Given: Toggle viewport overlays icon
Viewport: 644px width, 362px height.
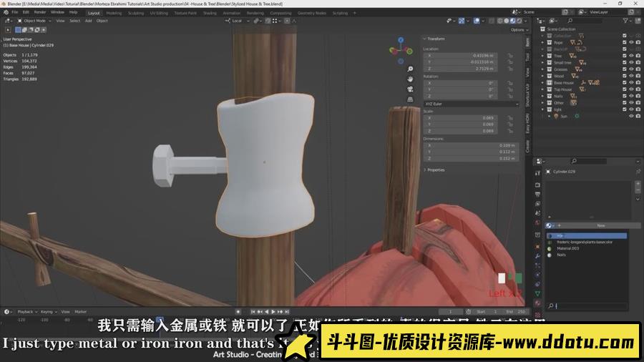Looking at the screenshot, I should 476,21.
